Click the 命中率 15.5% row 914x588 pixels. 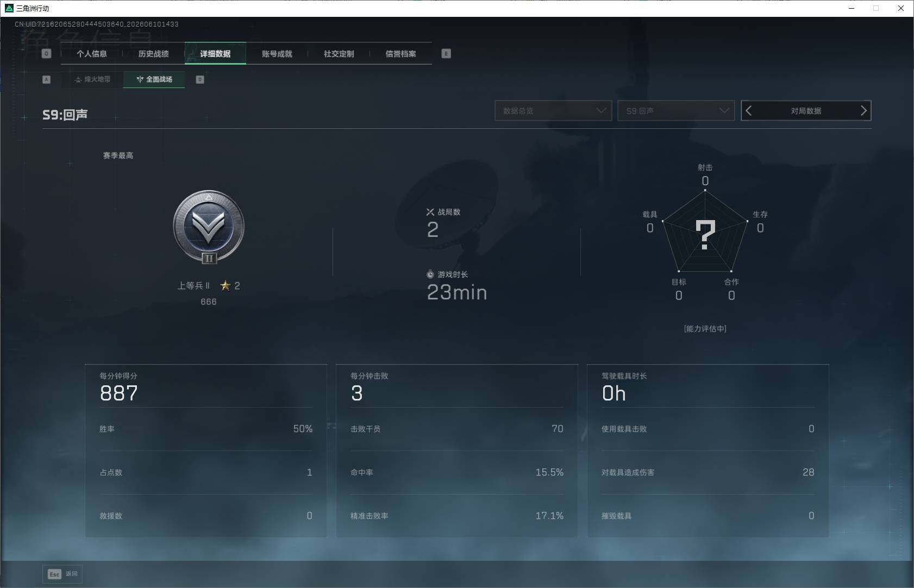[457, 472]
